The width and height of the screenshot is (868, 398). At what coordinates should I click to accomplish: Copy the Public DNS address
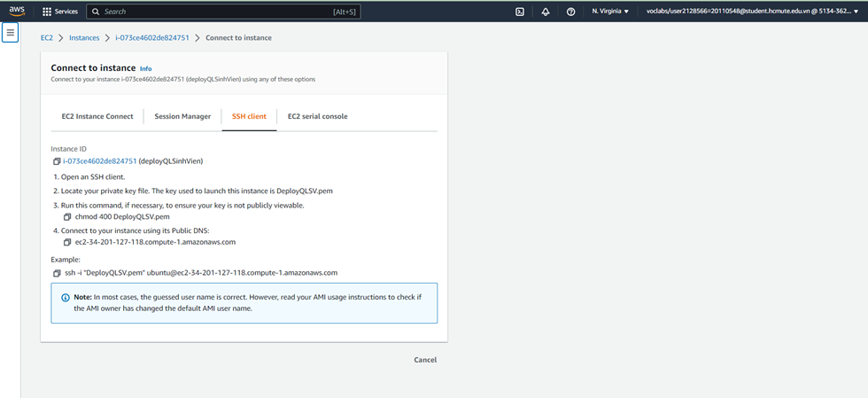(x=67, y=242)
